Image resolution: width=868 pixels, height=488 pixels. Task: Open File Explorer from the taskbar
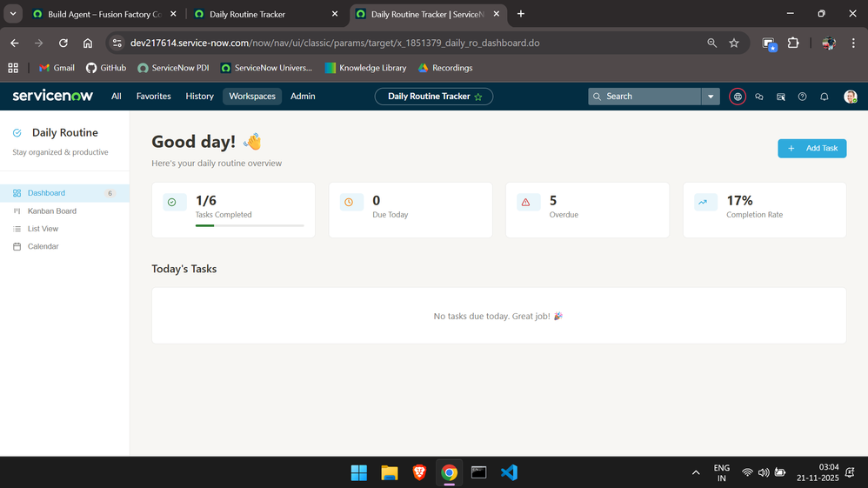[389, 472]
